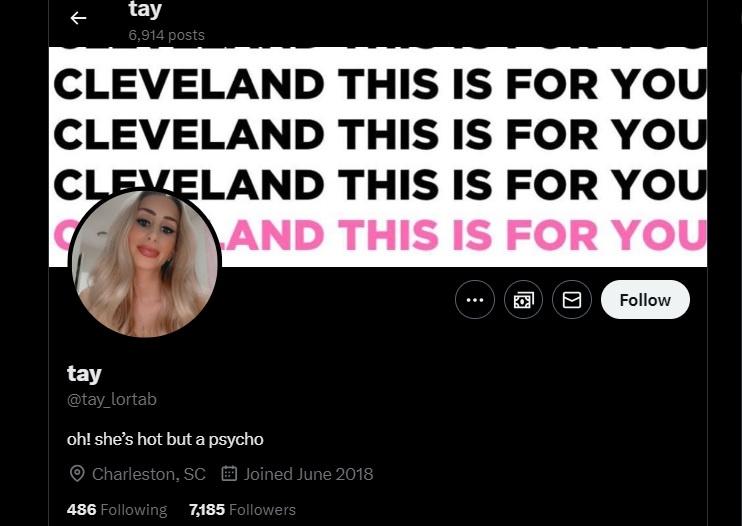Viewport: 742px width, 526px height.
Task: View the 486 Following list
Action: [x=117, y=509]
